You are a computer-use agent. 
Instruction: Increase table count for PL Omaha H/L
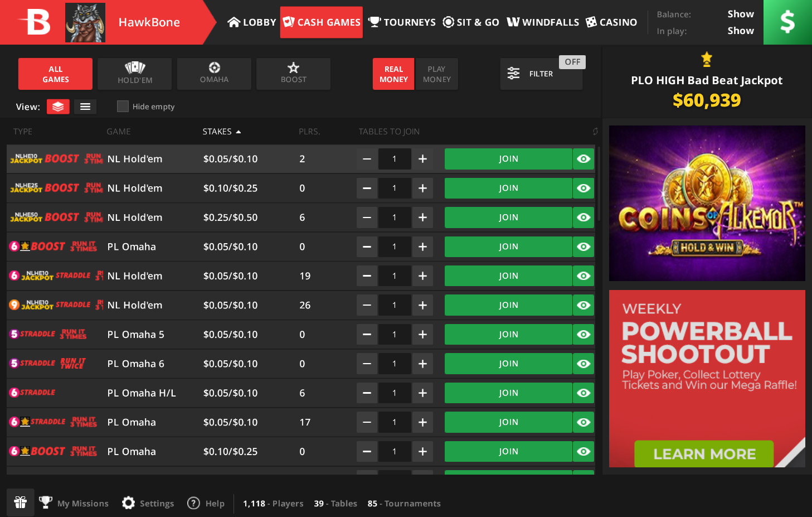coord(422,393)
